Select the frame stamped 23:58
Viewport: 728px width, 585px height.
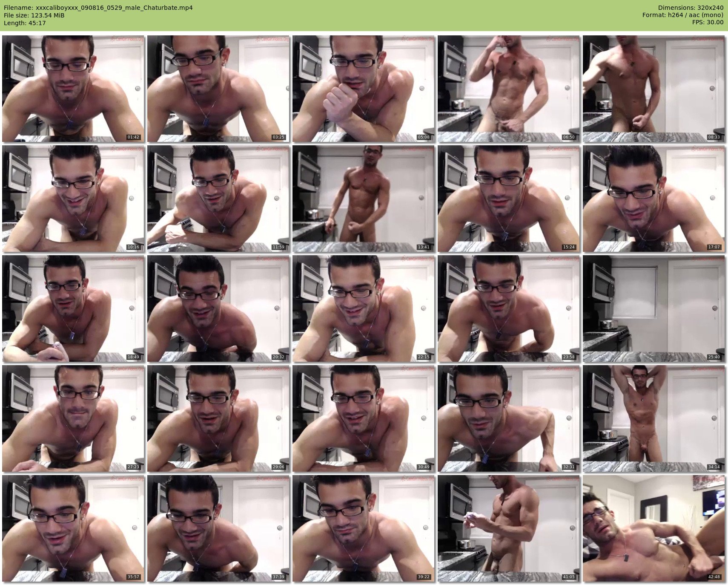click(x=509, y=308)
